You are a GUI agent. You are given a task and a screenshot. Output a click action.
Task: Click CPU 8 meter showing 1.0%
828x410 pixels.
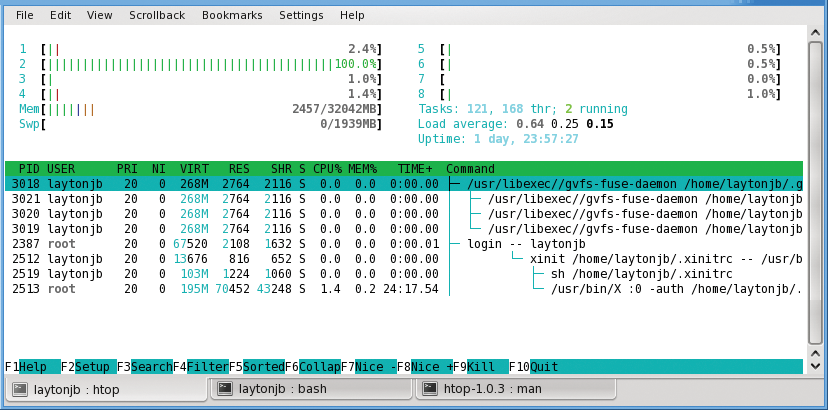(x=610, y=94)
